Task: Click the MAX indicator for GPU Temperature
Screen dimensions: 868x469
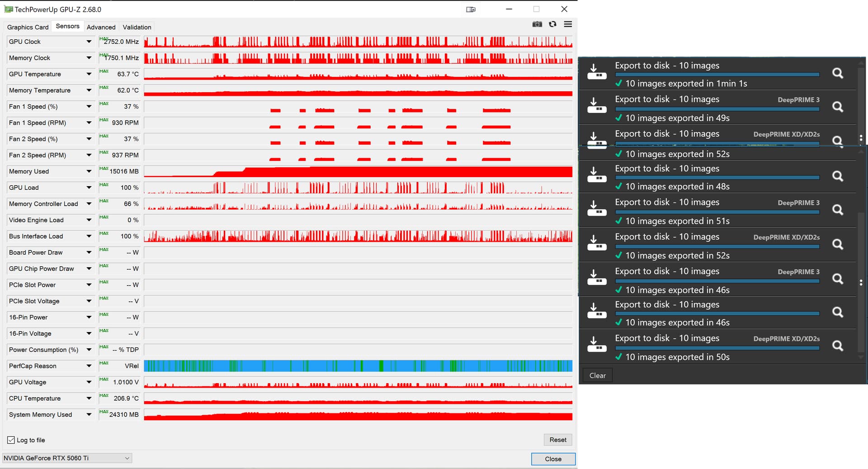Action: coord(104,71)
